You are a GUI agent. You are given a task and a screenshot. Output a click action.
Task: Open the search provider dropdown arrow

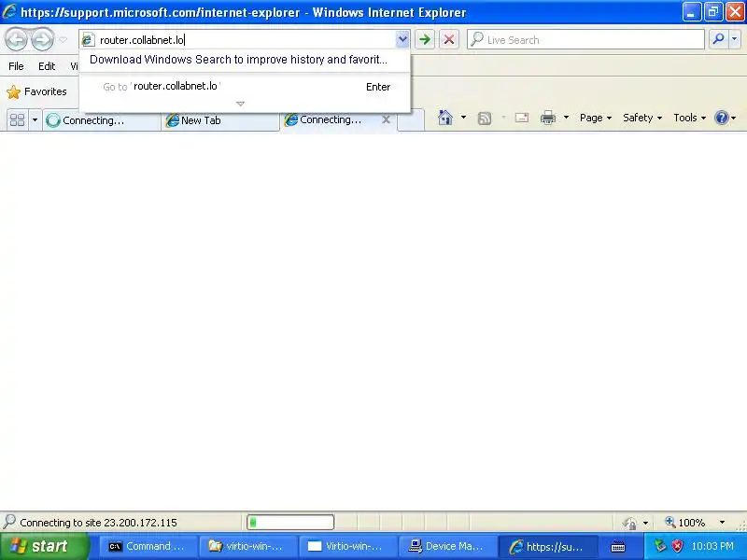735,39
